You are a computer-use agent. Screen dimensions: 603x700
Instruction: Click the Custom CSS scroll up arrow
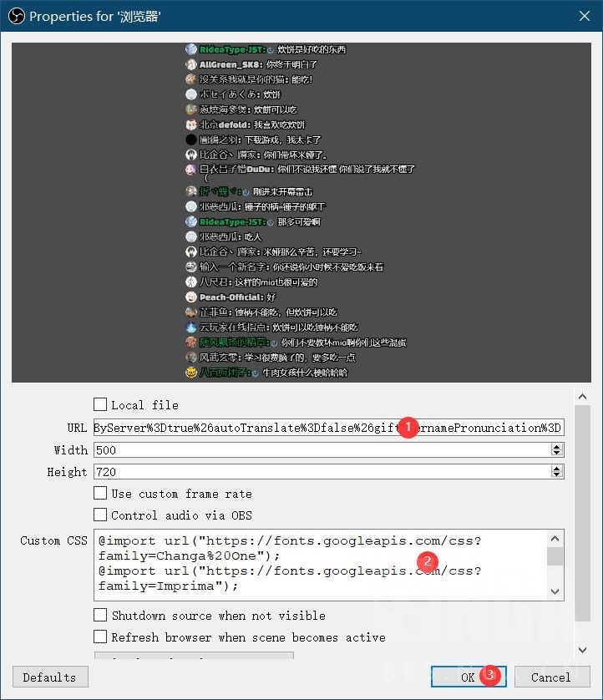point(555,539)
